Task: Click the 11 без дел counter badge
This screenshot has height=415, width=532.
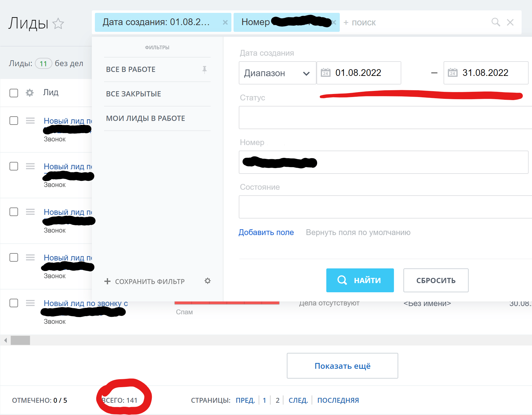Action: (43, 63)
